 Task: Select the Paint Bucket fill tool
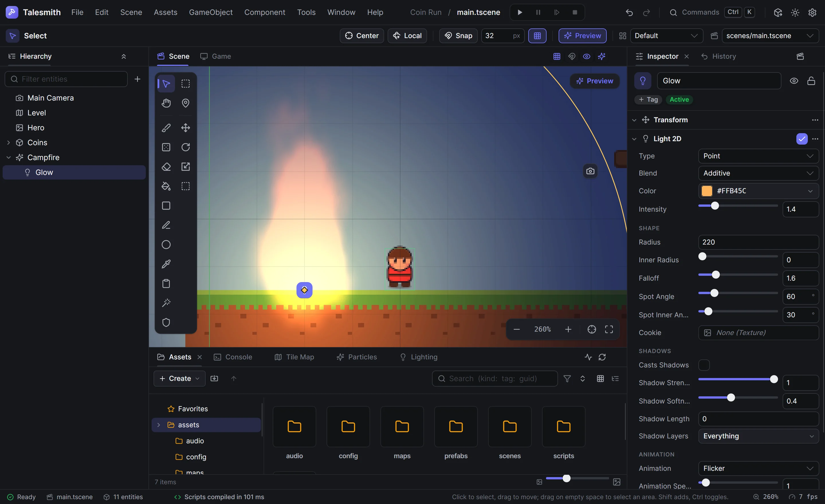point(166,186)
